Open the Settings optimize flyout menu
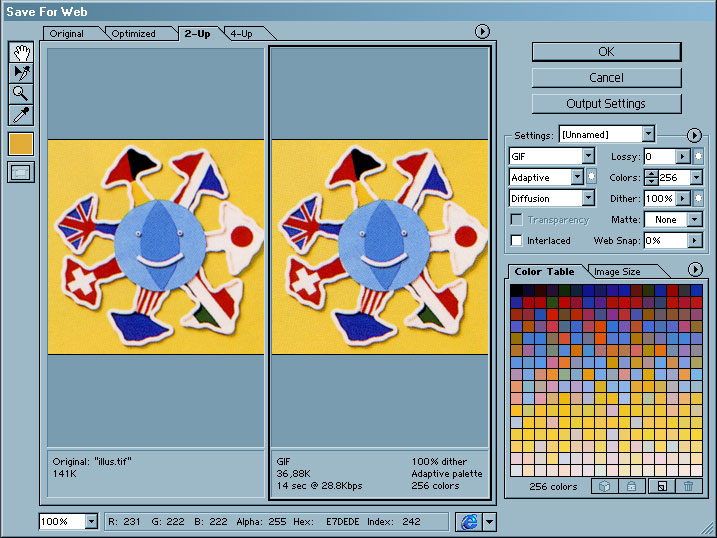 coord(694,135)
